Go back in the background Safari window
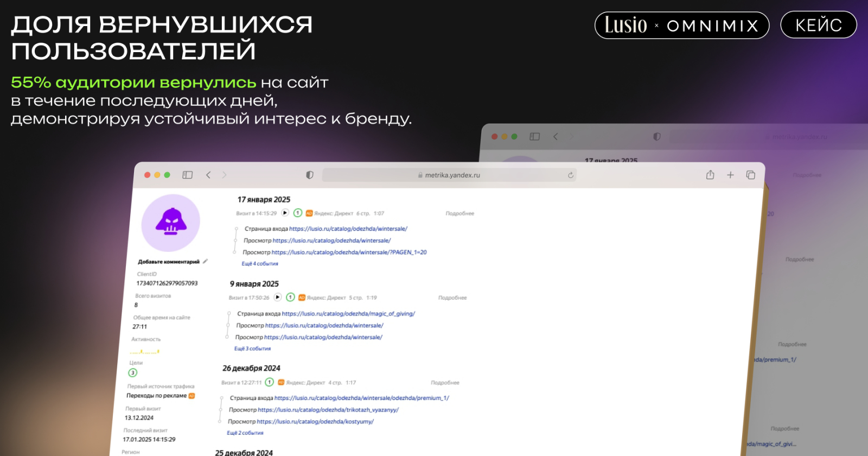Viewport: 868px width, 456px height. [556, 137]
